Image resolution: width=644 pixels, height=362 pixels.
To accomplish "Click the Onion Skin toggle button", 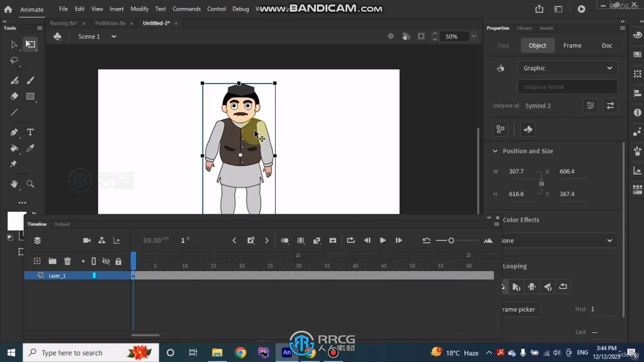I will point(285,240).
